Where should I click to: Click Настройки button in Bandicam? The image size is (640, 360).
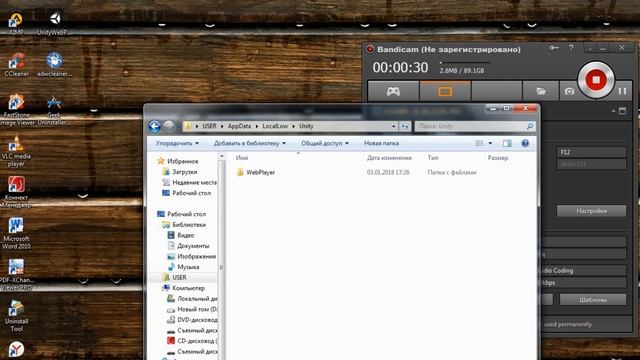591,211
